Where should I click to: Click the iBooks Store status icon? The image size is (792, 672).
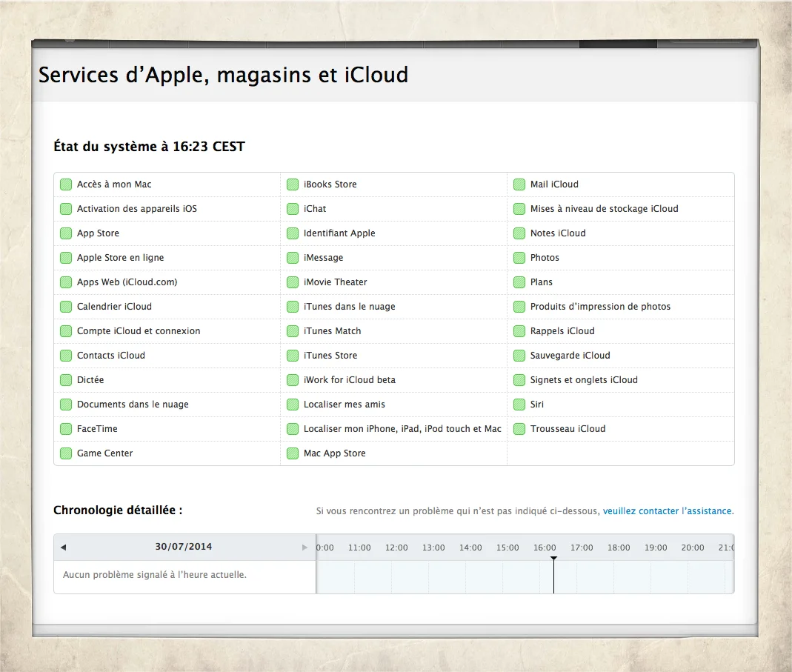click(293, 184)
